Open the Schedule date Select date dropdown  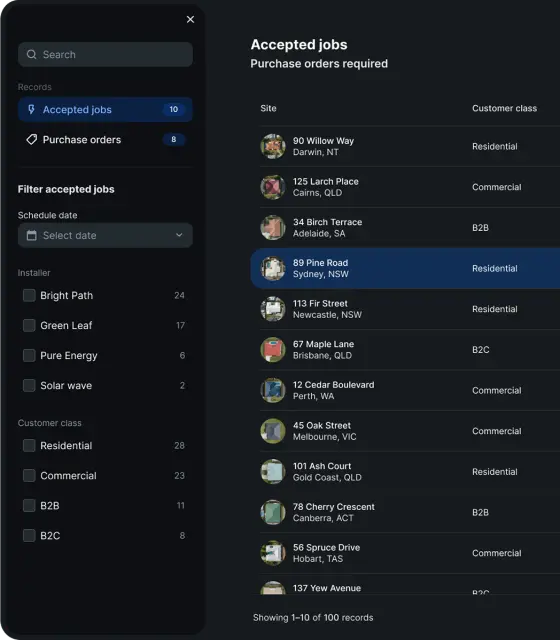(x=105, y=235)
